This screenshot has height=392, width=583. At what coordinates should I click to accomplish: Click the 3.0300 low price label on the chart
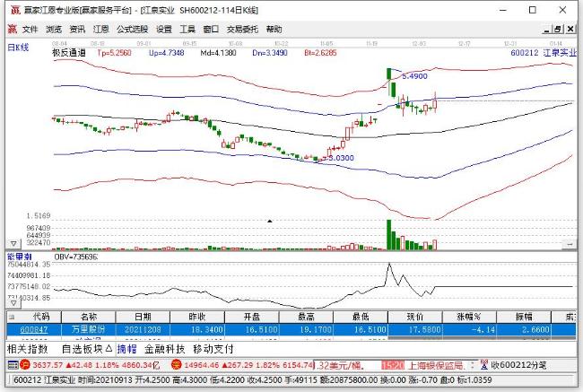342,158
